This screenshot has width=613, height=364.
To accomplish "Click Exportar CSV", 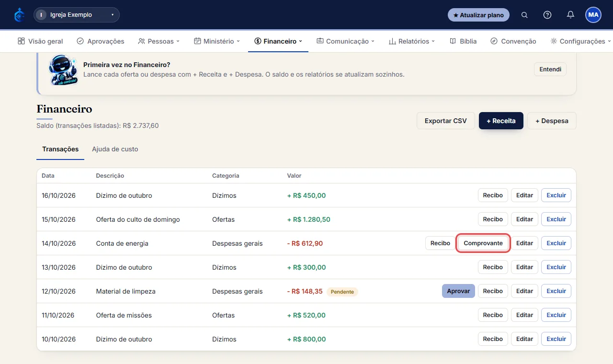I will [445, 121].
